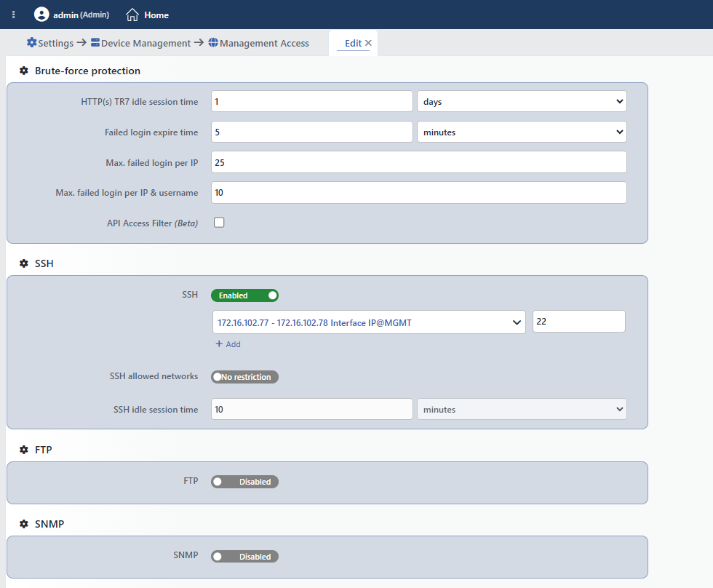Tick the API Access Filter (Beta) checkbox
Screen dimensions: 713x588
(x=219, y=223)
